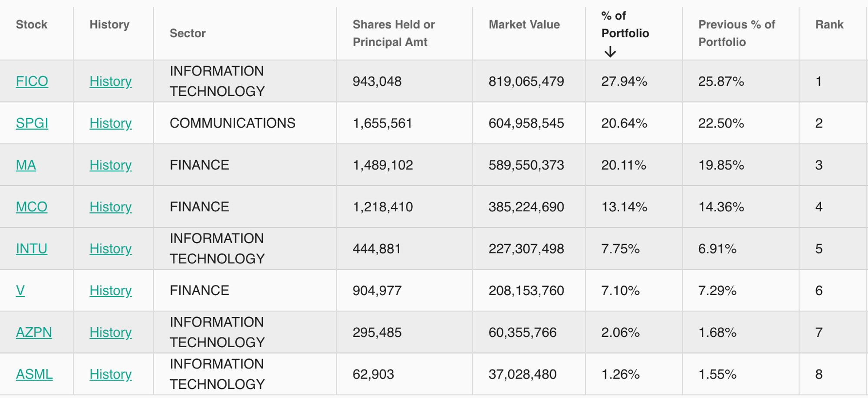Viewport: 868px width, 398px height.
Task: Open the INTU stock link
Action: [31, 248]
